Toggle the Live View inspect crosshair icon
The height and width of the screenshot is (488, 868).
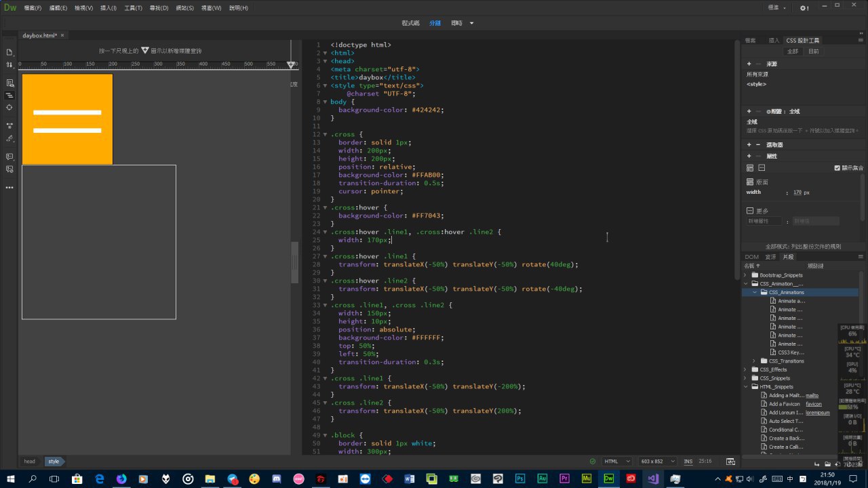click(x=9, y=107)
